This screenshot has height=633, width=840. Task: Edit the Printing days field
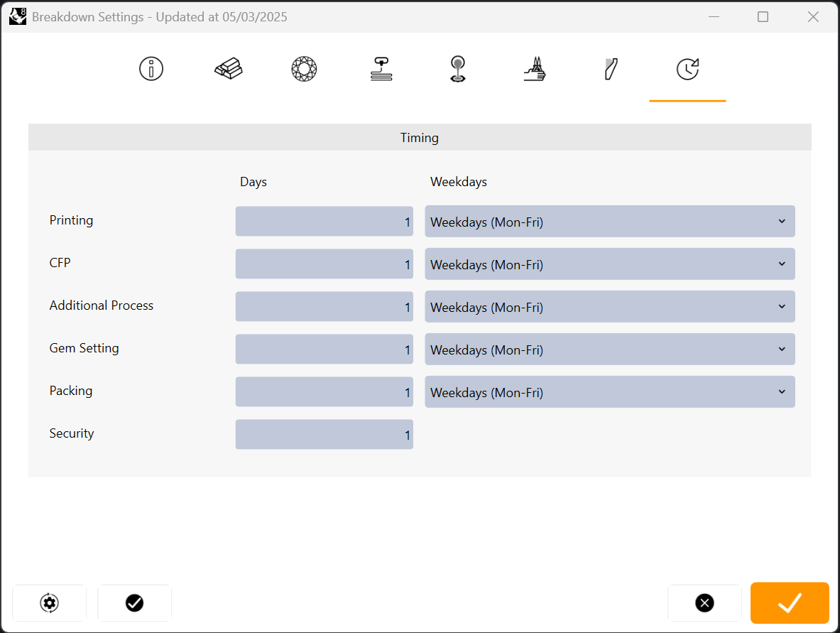click(x=324, y=222)
